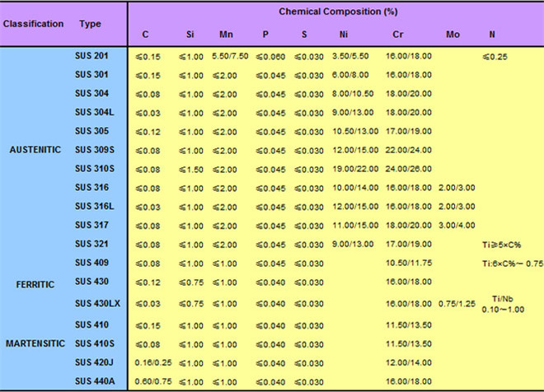Click the Chemical Composition (%) header
Image resolution: width=544 pixels, height=392 pixels.
pos(332,13)
